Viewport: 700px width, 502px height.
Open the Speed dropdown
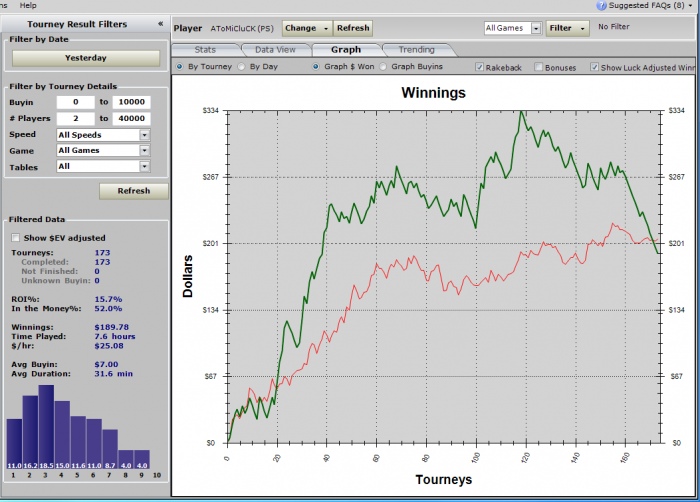click(144, 135)
